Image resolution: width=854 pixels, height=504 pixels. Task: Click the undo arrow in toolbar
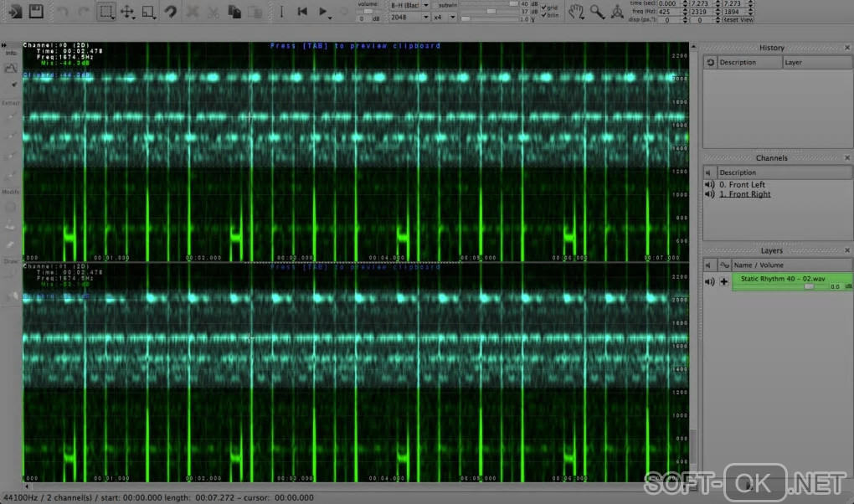63,12
